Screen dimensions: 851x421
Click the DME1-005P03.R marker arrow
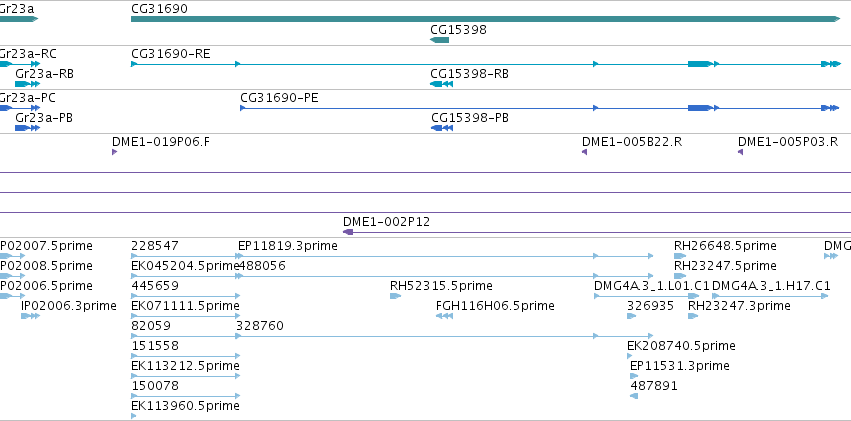tap(740, 152)
